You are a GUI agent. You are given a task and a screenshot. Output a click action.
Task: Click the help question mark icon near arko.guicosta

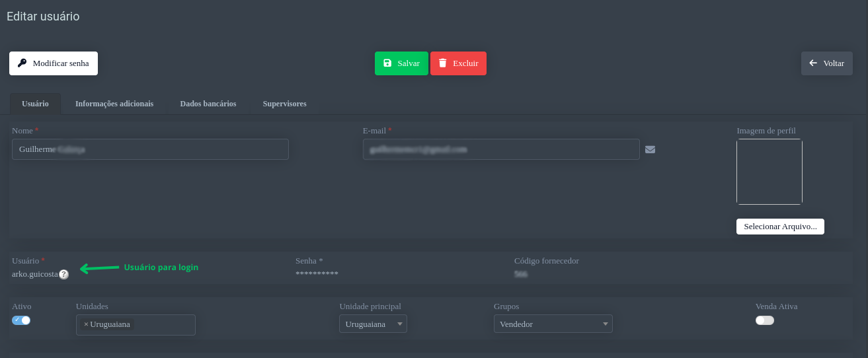click(63, 274)
